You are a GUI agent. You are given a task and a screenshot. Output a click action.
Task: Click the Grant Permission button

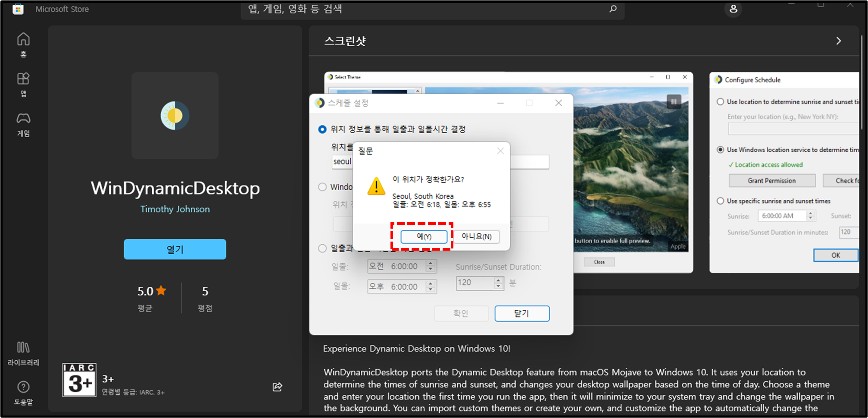772,180
